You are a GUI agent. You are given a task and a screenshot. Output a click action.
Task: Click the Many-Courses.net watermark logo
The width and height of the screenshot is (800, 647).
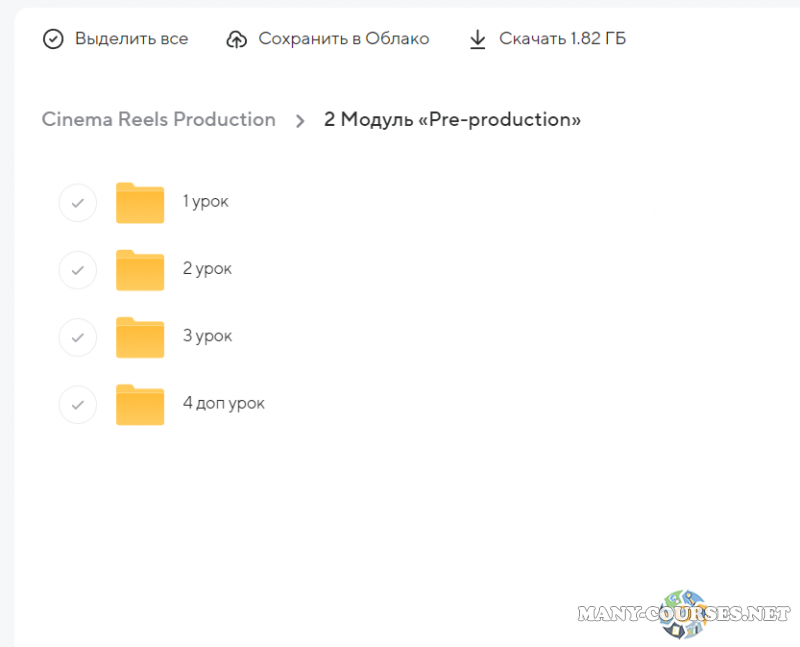(685, 611)
